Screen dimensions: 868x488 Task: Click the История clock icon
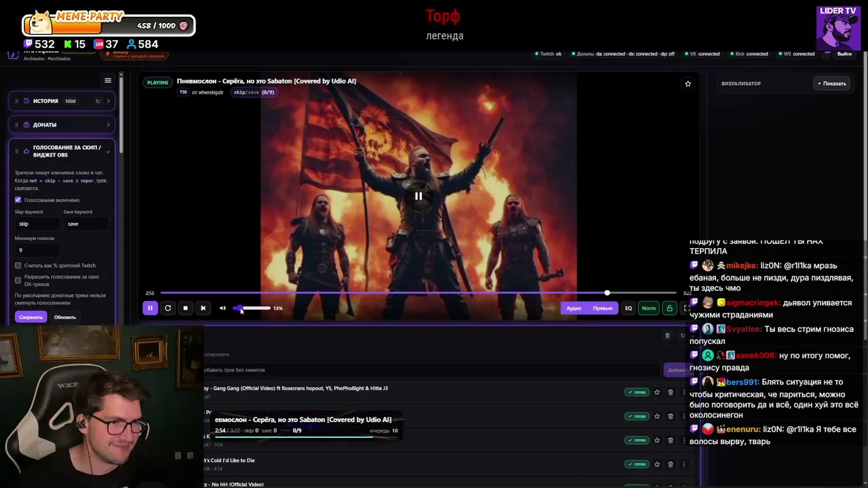pos(26,101)
